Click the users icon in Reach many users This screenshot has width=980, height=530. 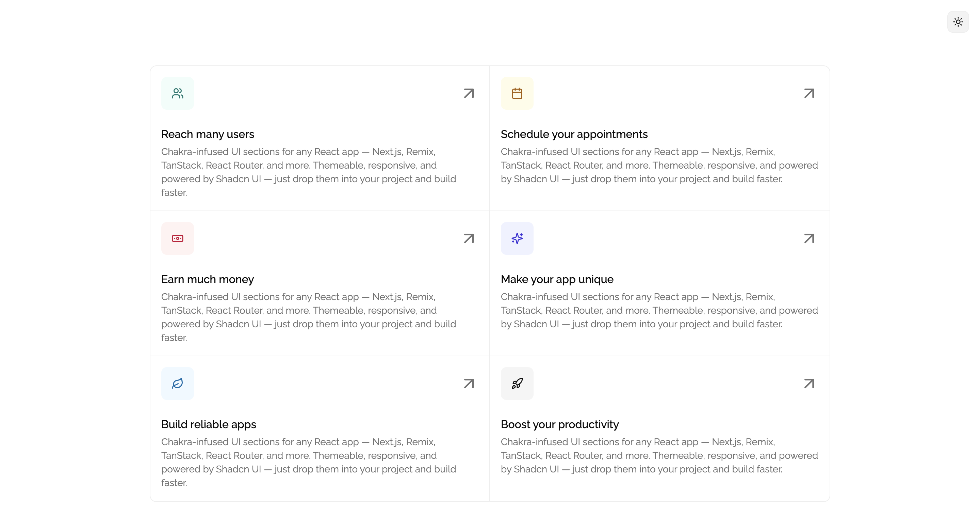[178, 93]
